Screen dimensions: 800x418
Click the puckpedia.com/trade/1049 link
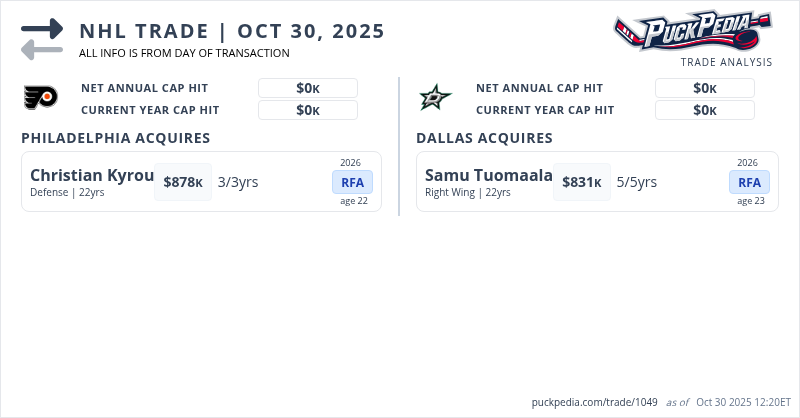[x=595, y=402]
